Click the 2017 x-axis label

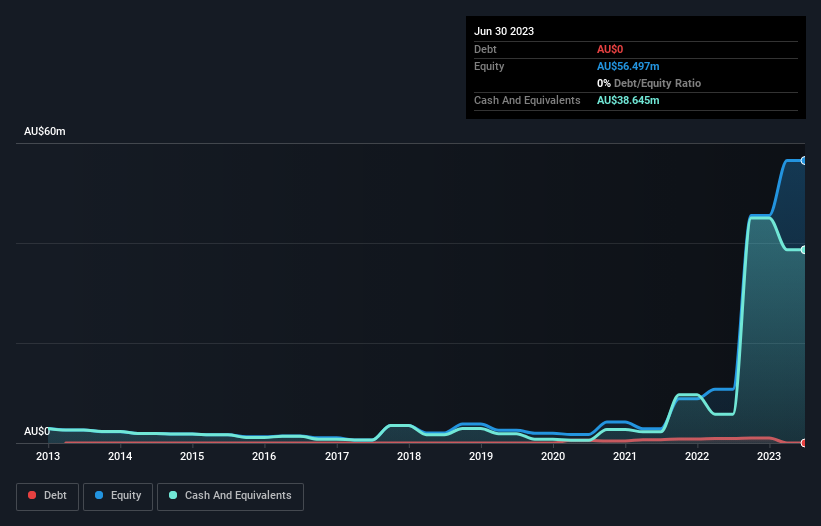click(337, 456)
